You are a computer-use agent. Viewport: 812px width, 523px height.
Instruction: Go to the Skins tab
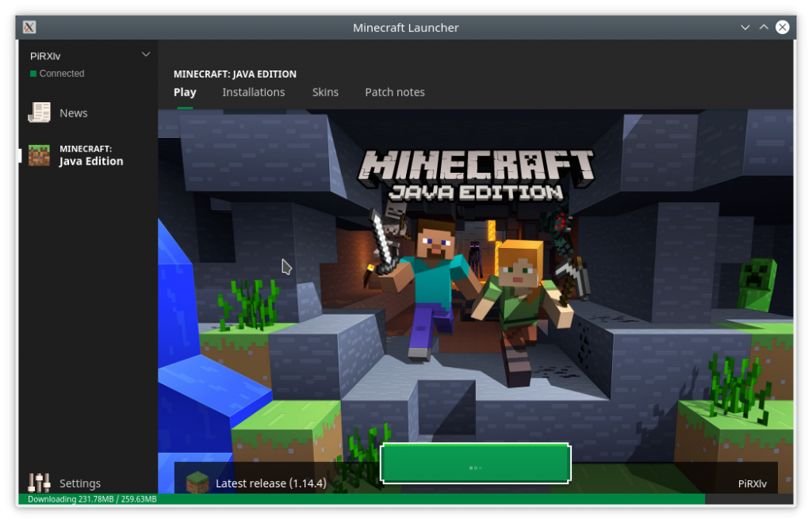coord(325,92)
